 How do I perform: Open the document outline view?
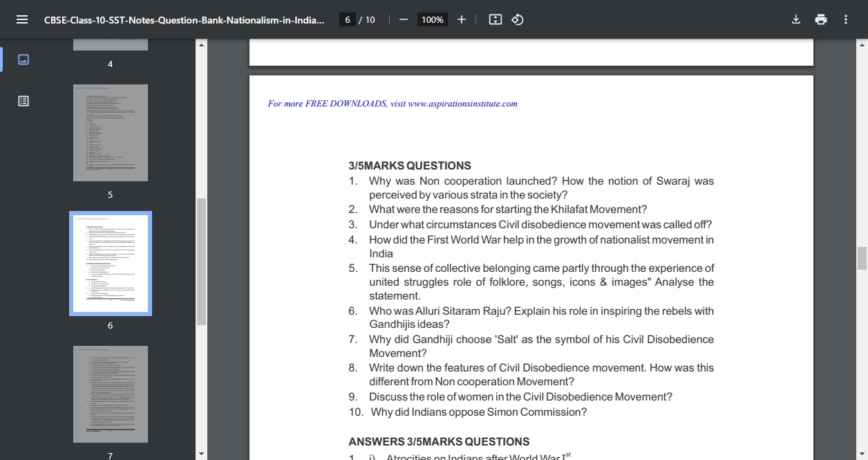(23, 101)
